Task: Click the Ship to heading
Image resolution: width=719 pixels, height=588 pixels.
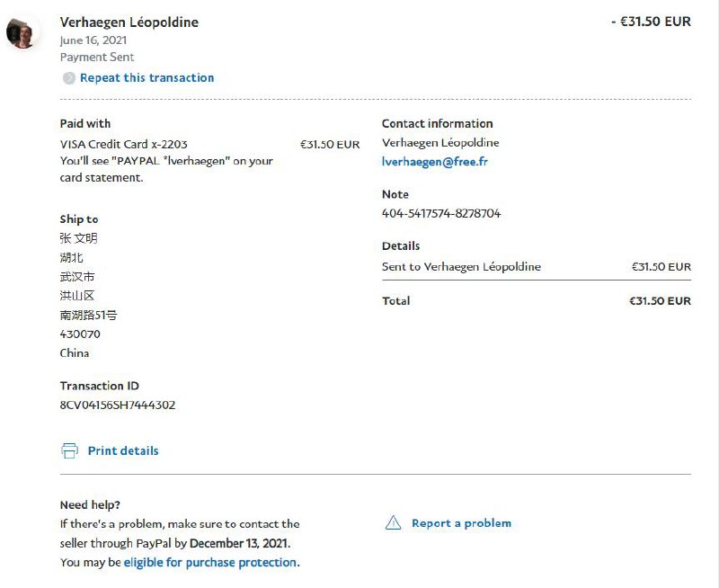Action: click(79, 219)
